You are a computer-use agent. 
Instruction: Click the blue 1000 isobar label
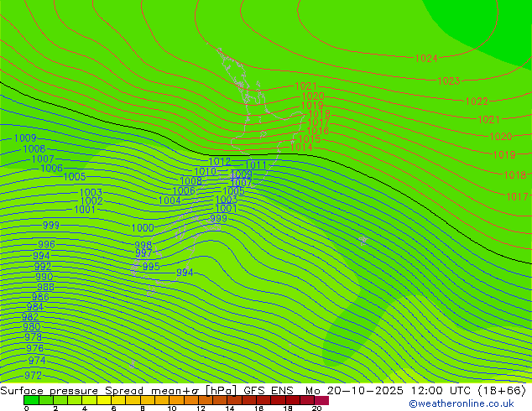(143, 227)
